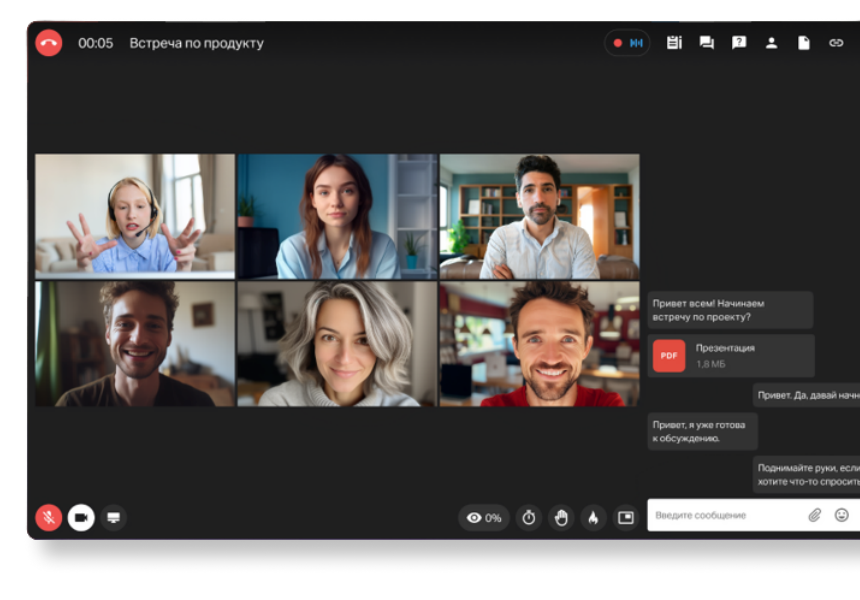The image size is (860, 600).
Task: Open the timer tool
Action: click(x=529, y=518)
